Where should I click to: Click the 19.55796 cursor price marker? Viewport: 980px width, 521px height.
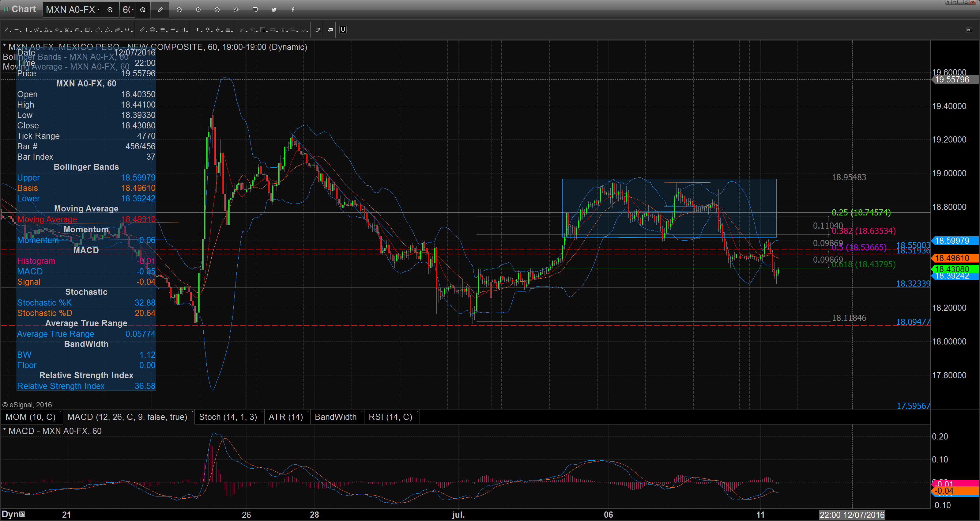955,80
